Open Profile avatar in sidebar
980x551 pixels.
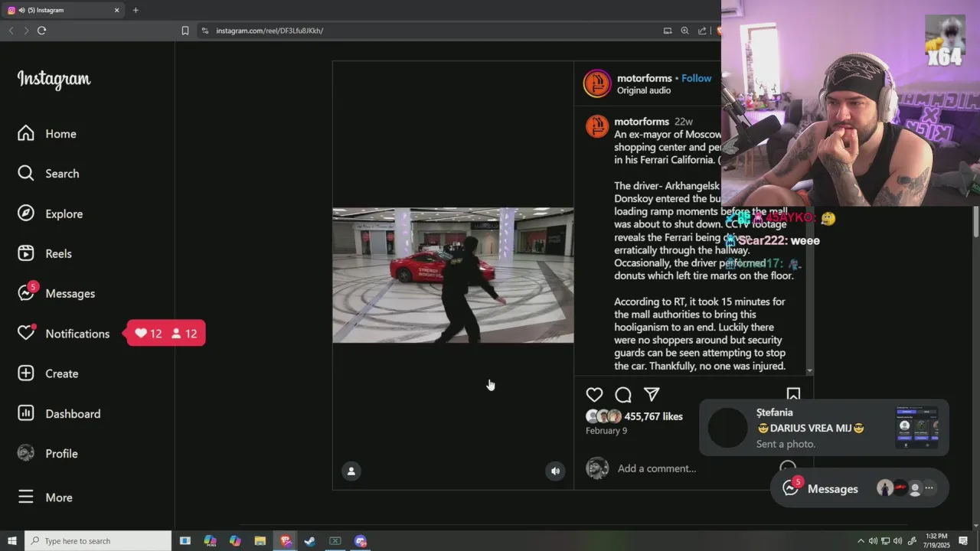pos(26,453)
